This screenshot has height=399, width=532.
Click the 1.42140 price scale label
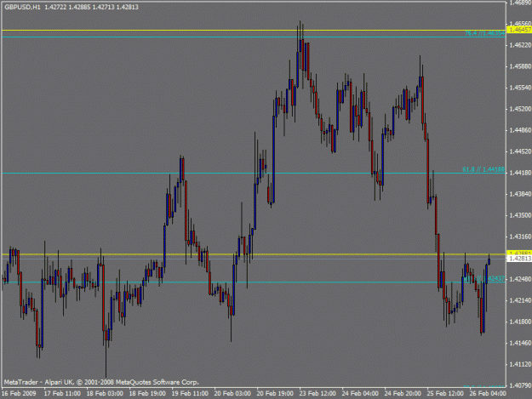[520, 300]
